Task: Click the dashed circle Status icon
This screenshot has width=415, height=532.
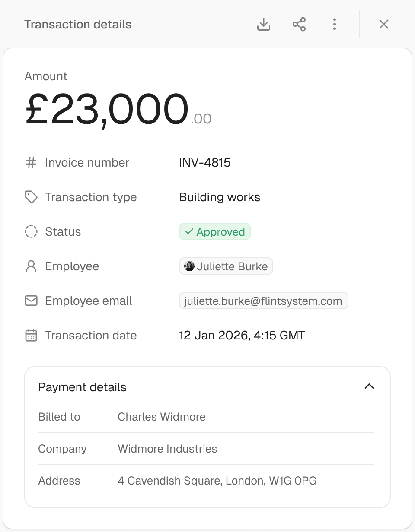Action: (31, 232)
